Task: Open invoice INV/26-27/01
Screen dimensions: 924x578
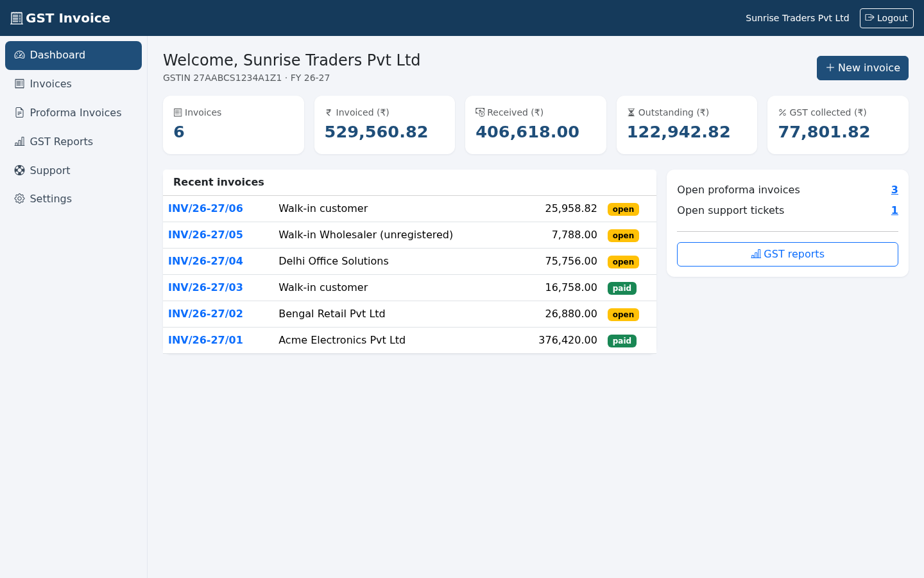Action: (x=205, y=340)
